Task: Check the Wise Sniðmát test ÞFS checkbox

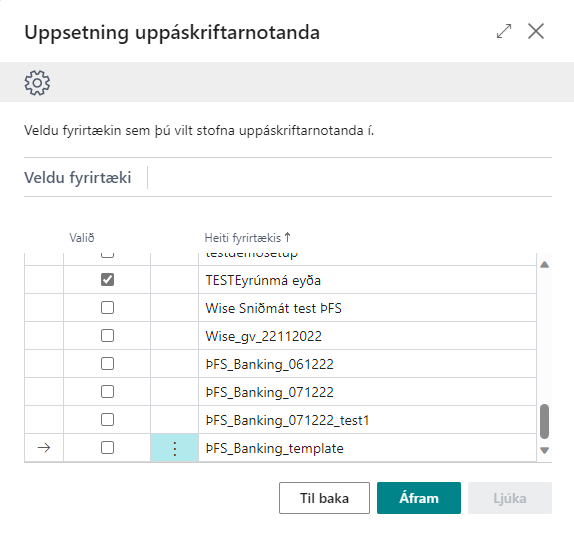Action: coord(107,308)
